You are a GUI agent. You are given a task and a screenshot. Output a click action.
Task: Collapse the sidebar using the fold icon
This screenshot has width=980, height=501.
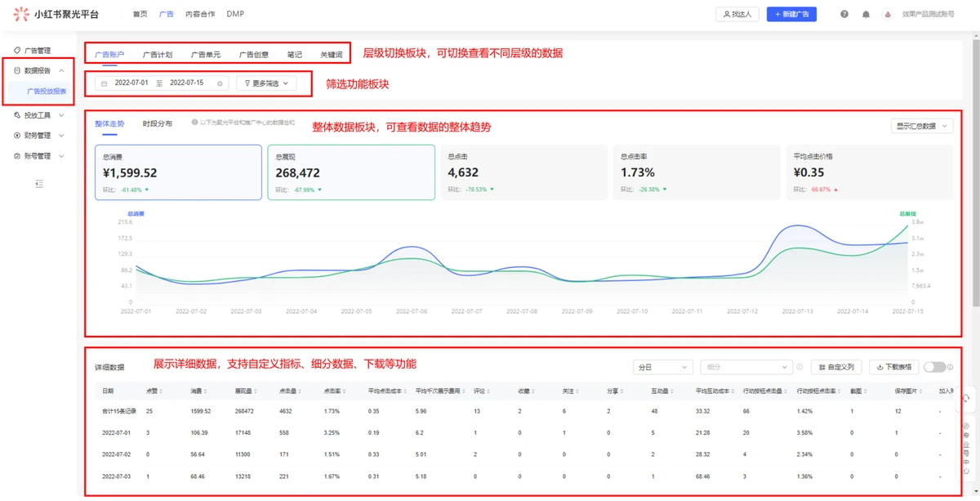(x=39, y=184)
